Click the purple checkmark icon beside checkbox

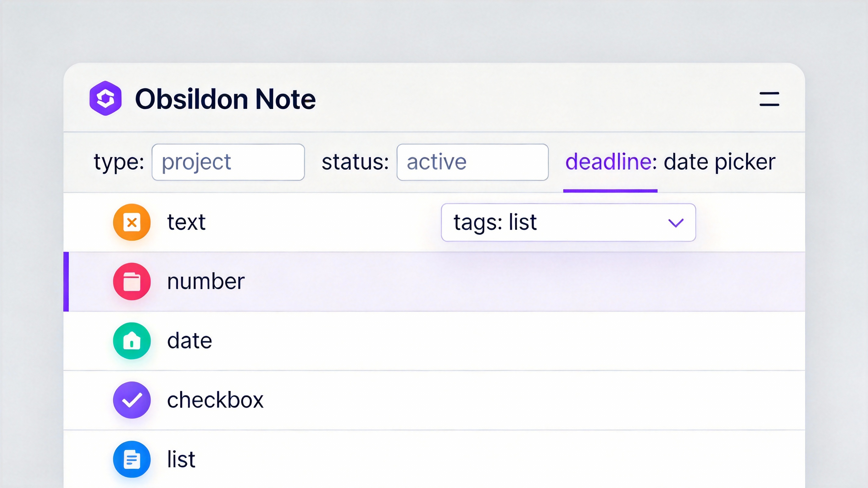(x=132, y=400)
